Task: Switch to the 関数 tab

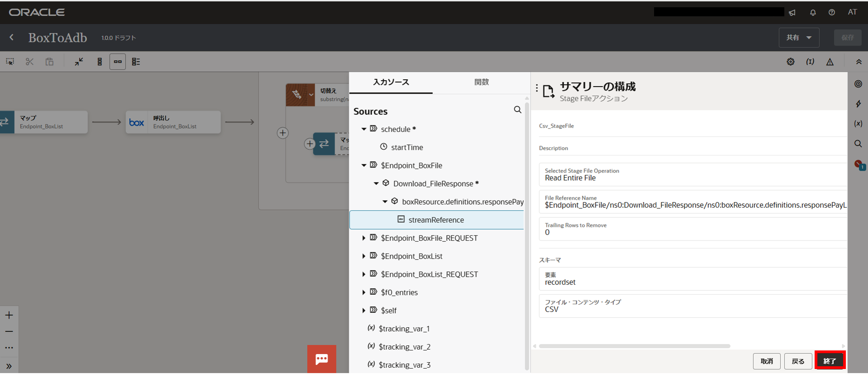Action: click(x=481, y=82)
